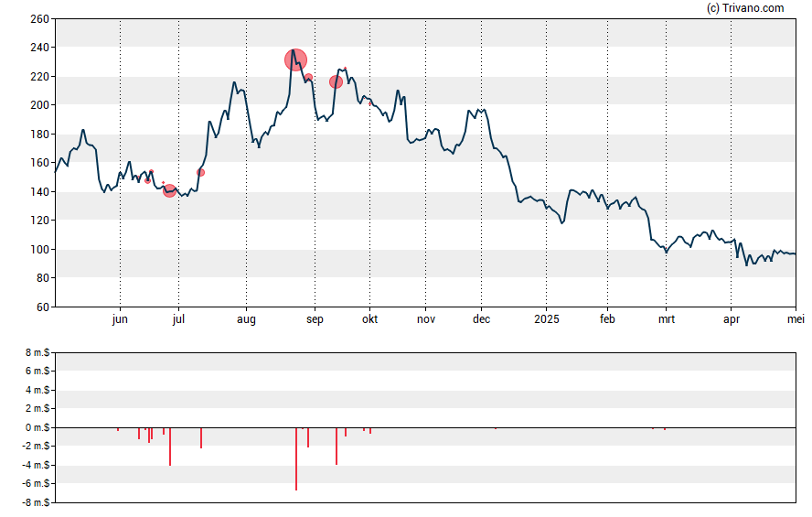Image resolution: width=812 pixels, height=517 pixels.
Task: Click the 120 price axis value
Action: click(40, 221)
